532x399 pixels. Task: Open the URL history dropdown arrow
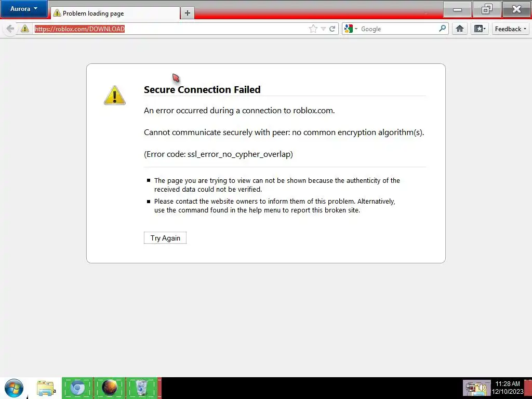323,29
